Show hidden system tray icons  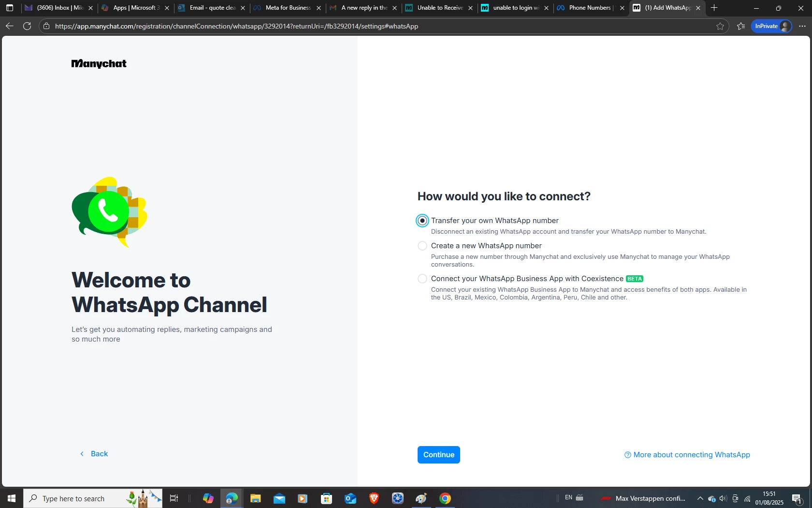coord(700,498)
